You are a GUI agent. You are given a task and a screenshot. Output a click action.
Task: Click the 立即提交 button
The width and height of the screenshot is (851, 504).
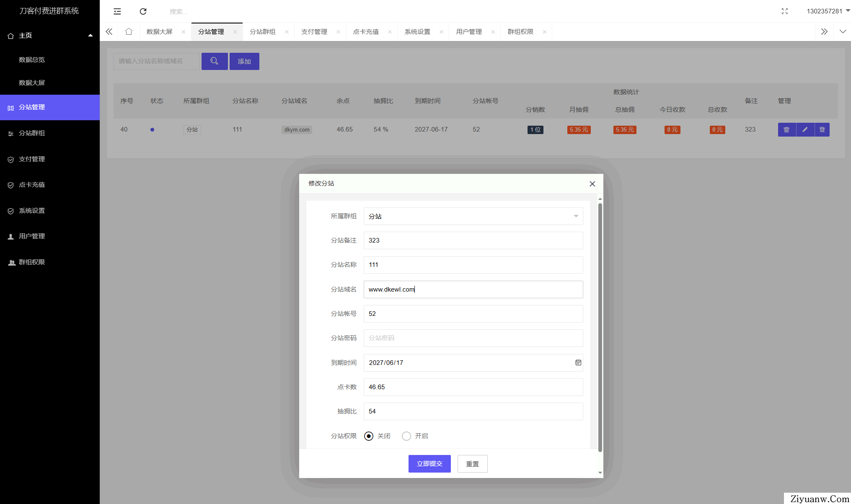click(x=429, y=464)
